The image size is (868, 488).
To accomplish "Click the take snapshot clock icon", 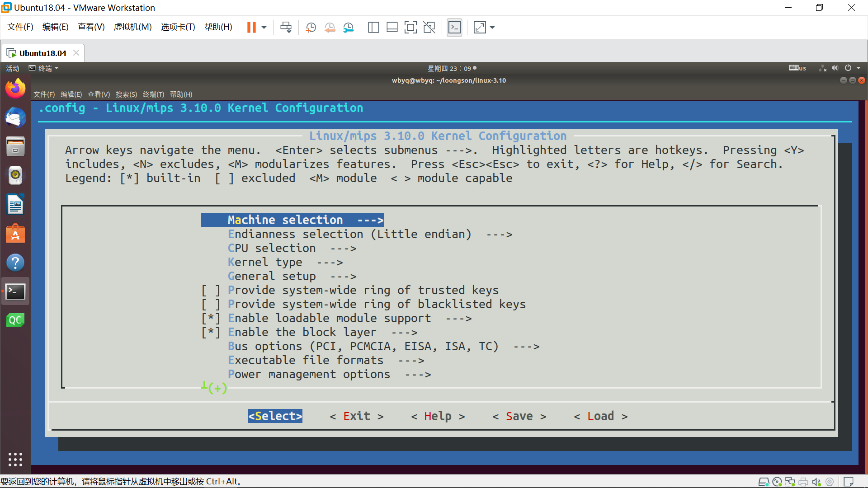I will point(311,28).
